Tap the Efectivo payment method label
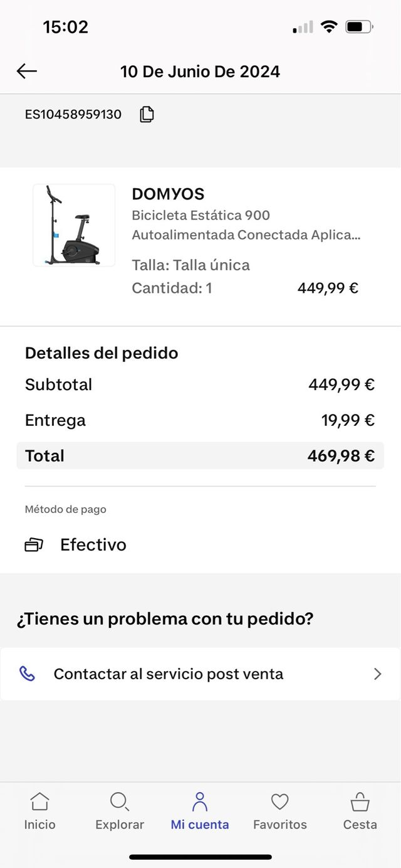 pos(93,544)
